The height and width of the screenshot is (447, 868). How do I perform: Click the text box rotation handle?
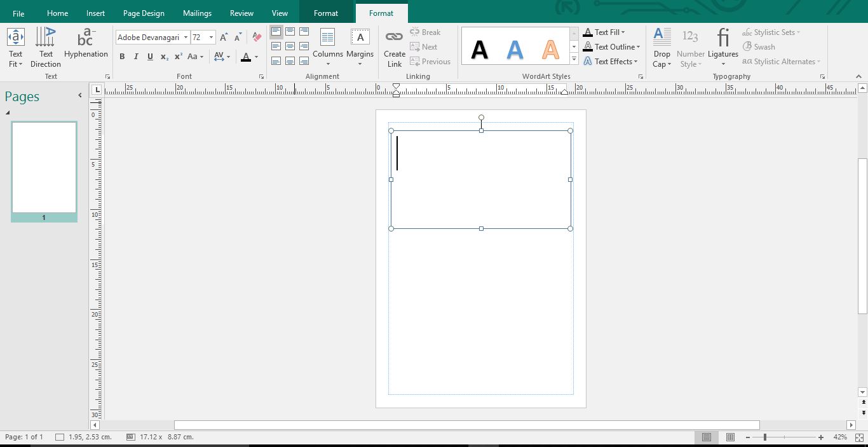(481, 118)
